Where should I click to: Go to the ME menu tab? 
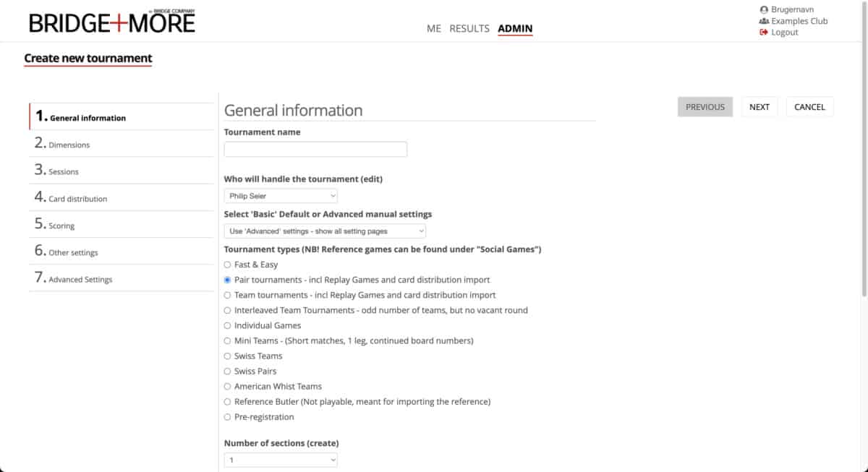pyautogui.click(x=434, y=29)
